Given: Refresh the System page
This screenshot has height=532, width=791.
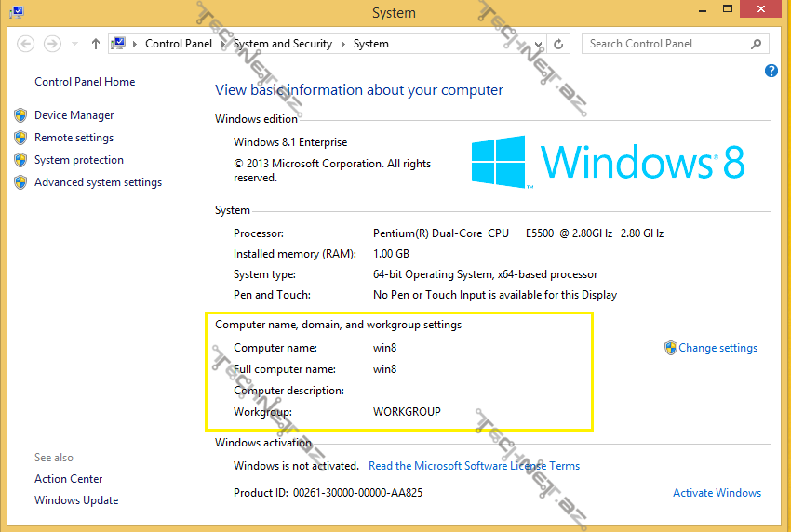Looking at the screenshot, I should pyautogui.click(x=558, y=44).
